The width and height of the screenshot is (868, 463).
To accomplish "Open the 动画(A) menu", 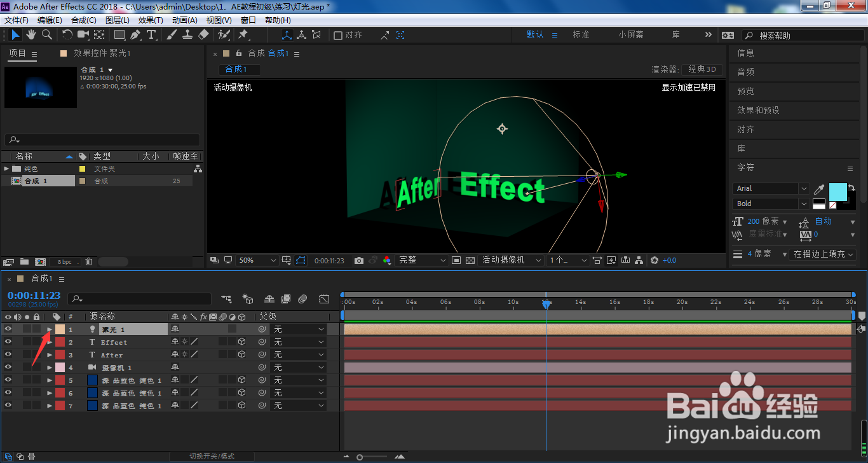I will pyautogui.click(x=185, y=20).
